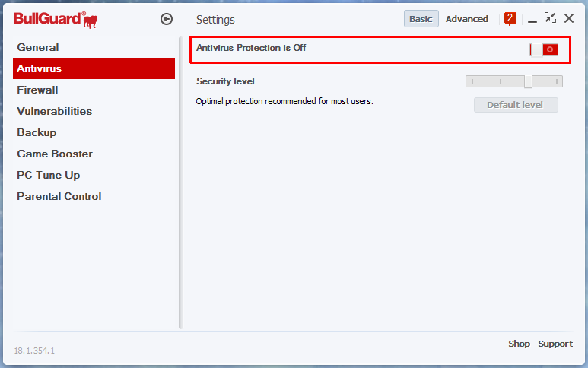This screenshot has height=368, width=588.
Task: Click the Default level button
Action: coord(516,105)
